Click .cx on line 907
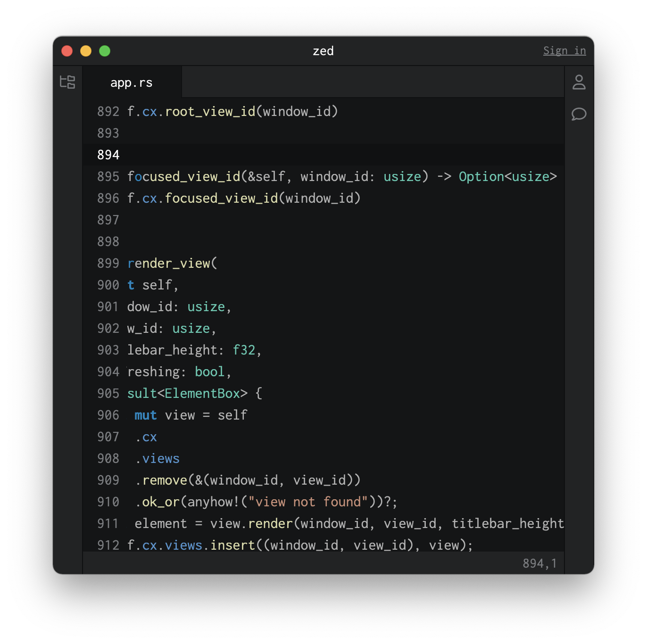 click(146, 437)
